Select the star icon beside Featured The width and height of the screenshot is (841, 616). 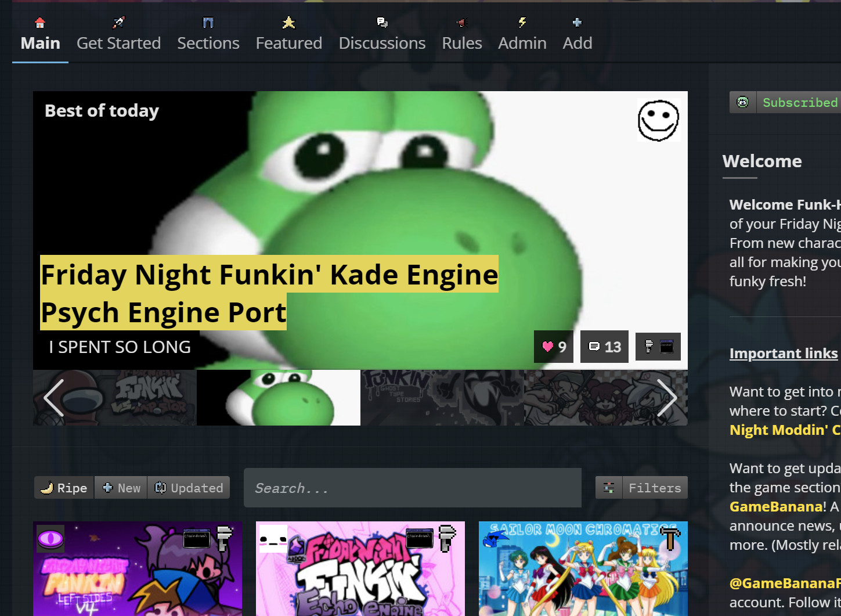288,22
